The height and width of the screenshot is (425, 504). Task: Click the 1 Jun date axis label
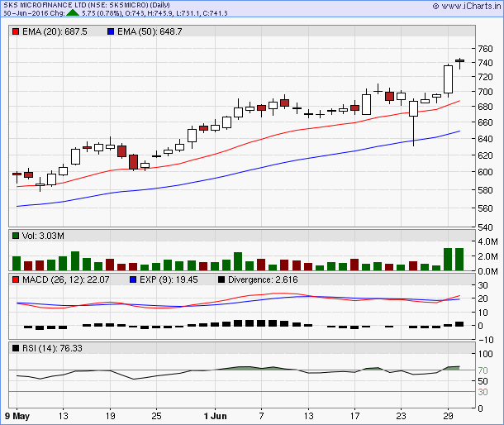point(215,416)
